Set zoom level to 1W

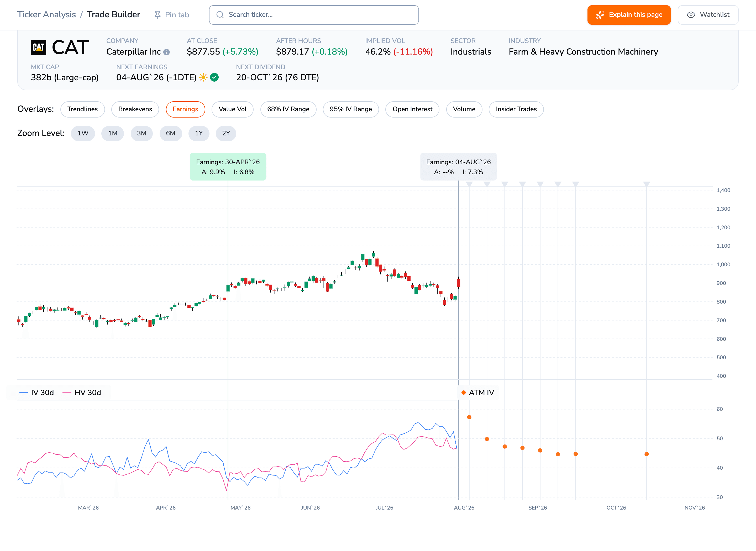(x=83, y=133)
